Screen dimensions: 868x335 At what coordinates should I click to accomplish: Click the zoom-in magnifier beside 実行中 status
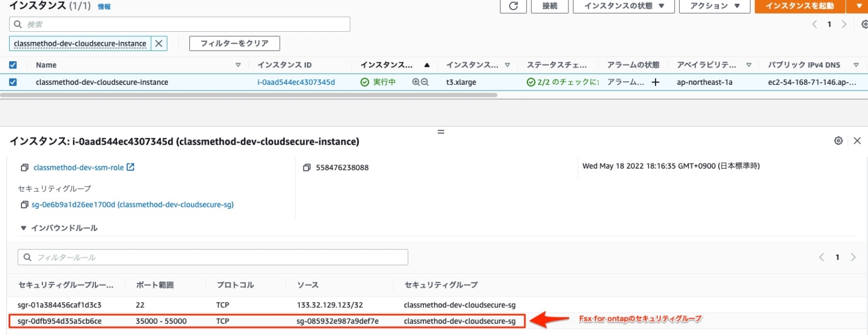point(416,81)
